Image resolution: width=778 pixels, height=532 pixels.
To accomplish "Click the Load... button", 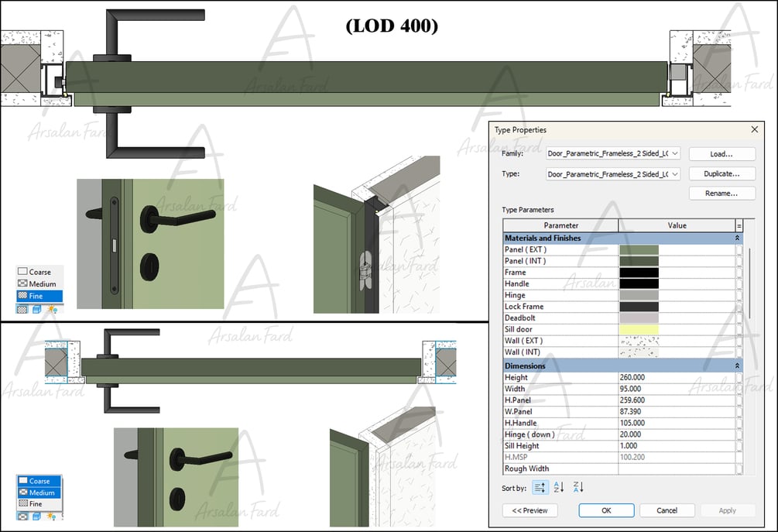I will coord(722,154).
